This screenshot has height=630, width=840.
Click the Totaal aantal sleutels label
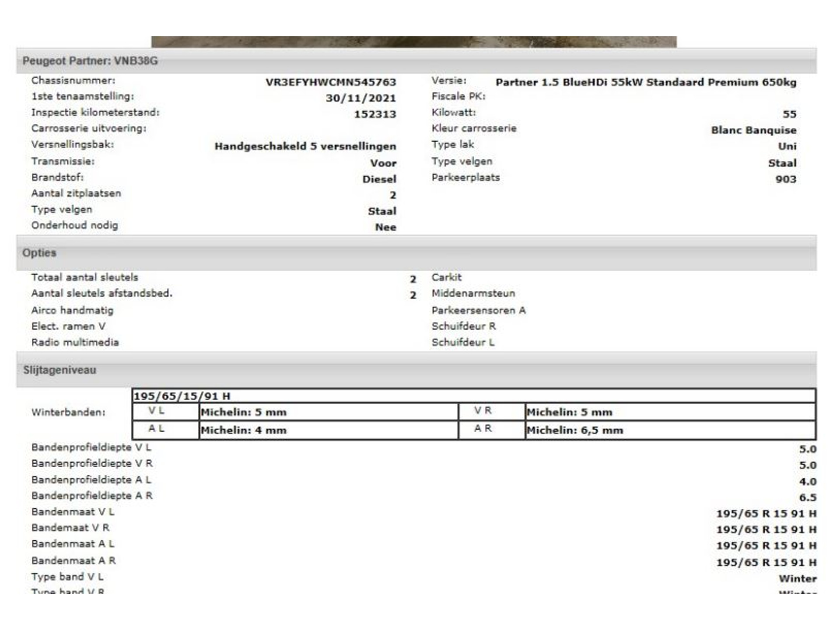84,277
